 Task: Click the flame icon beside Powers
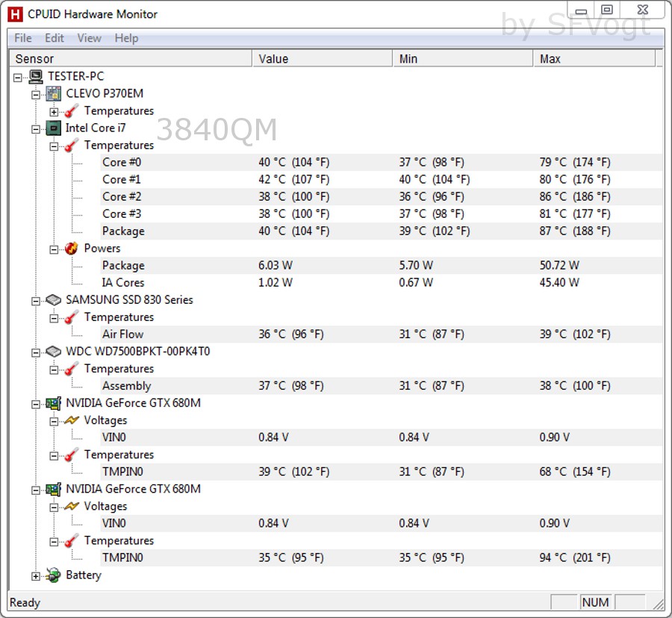click(x=72, y=249)
